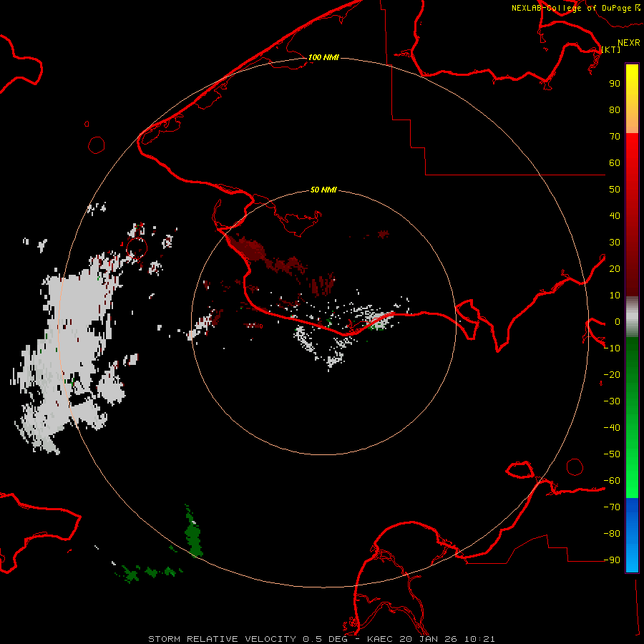The width and height of the screenshot is (644, 644).
Task: Click the -60 knot scale label
Action: [x=612, y=481]
